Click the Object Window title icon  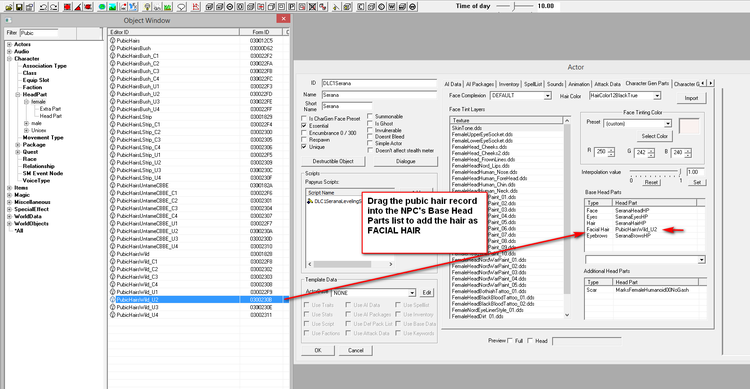9,20
